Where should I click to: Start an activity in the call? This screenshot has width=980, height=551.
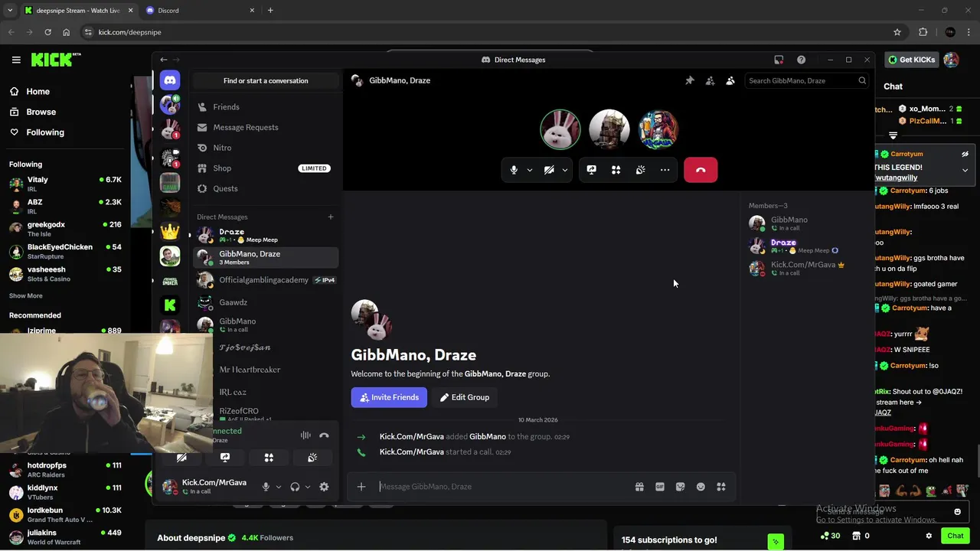coord(616,170)
